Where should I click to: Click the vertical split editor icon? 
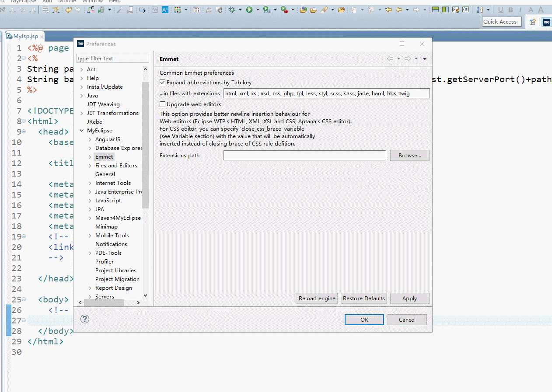[x=445, y=10]
